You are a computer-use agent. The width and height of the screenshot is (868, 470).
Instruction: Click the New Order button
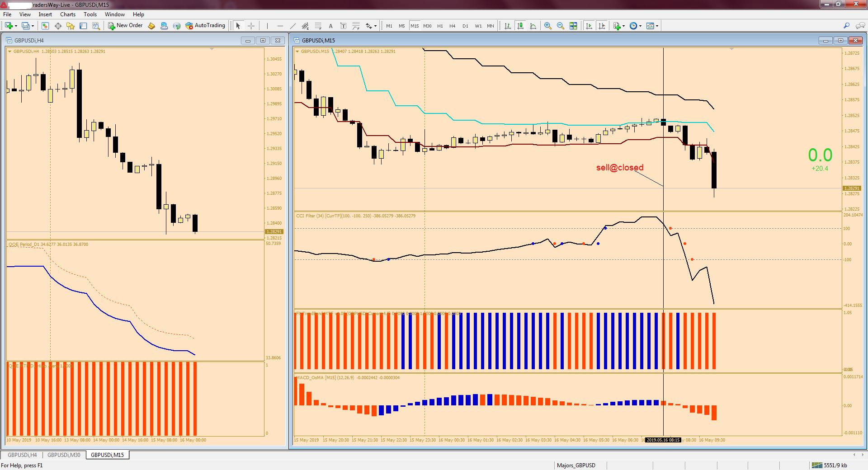pos(125,26)
